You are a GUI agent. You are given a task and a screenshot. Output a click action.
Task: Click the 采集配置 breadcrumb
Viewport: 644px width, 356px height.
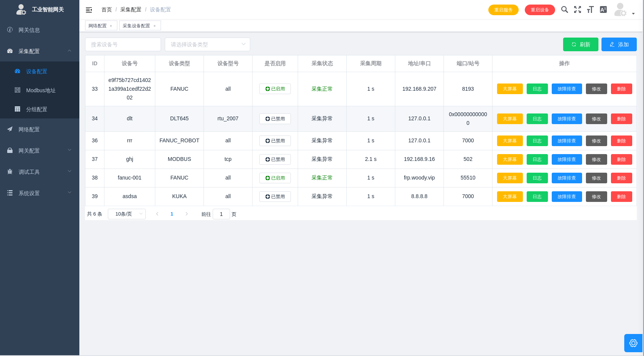tap(131, 9)
